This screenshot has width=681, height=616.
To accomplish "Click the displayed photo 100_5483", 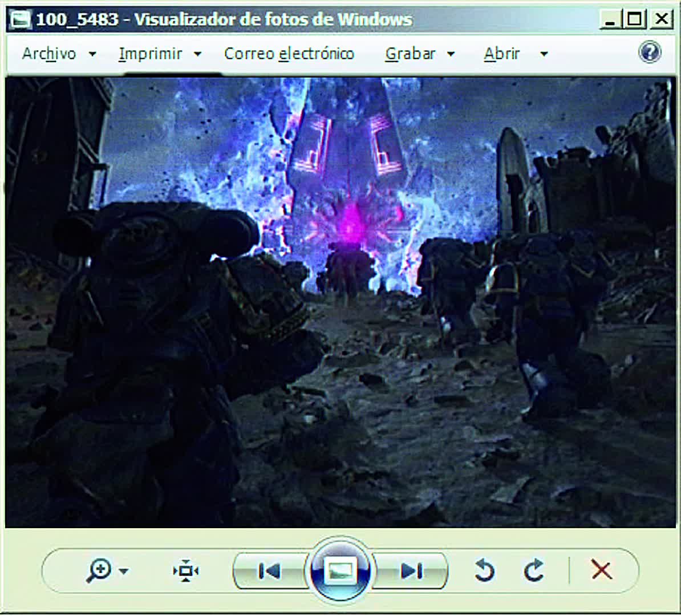I will point(340,302).
